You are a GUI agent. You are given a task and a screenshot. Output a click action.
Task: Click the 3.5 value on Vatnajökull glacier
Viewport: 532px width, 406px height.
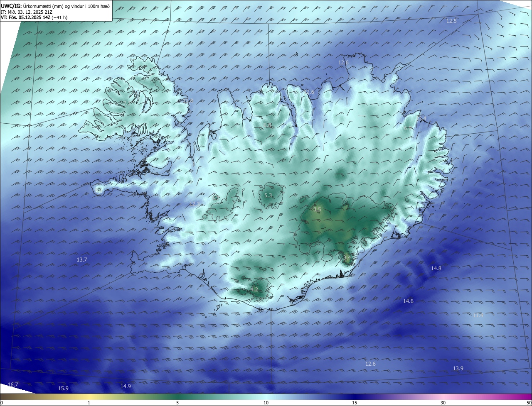coord(318,210)
